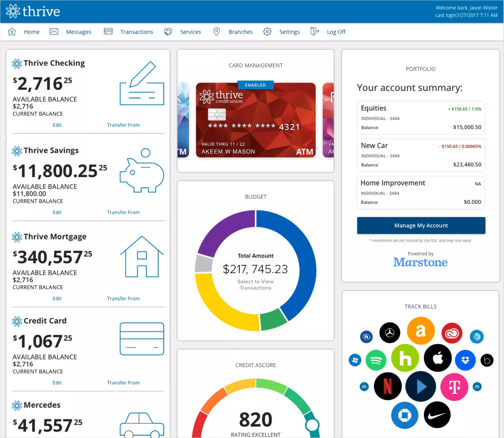The height and width of the screenshot is (438, 504).
Task: Click Edit under Credit Card
Action: point(57,383)
